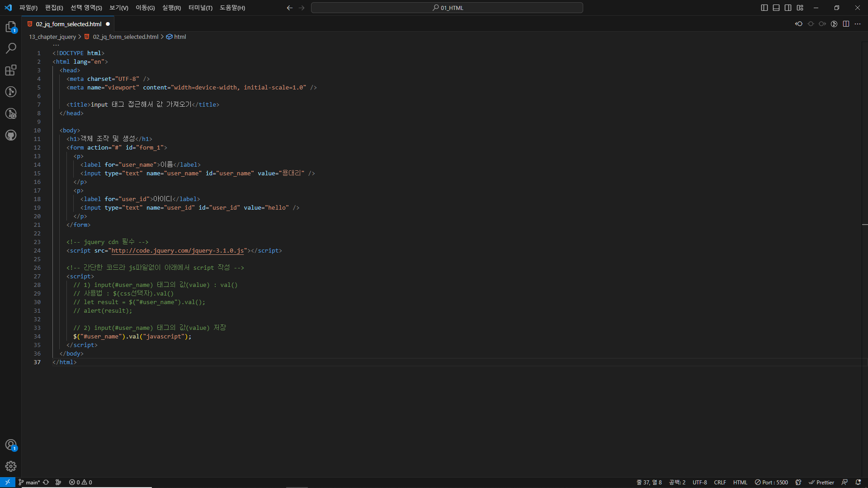Toggle the primary side bar layout icon
Viewport: 868px width, 488px height.
click(x=764, y=8)
